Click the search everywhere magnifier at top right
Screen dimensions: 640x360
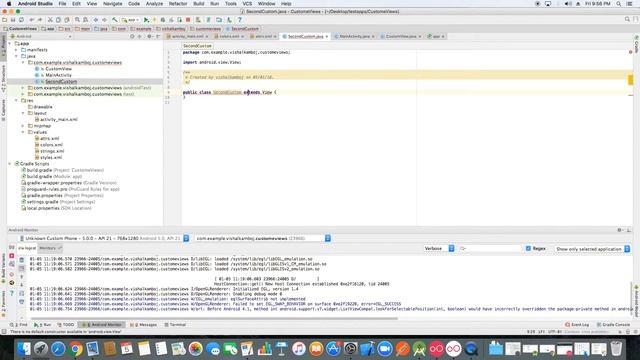(x=627, y=19)
